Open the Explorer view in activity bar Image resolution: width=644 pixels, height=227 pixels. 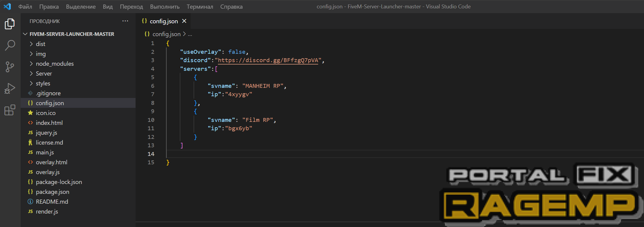click(x=10, y=24)
